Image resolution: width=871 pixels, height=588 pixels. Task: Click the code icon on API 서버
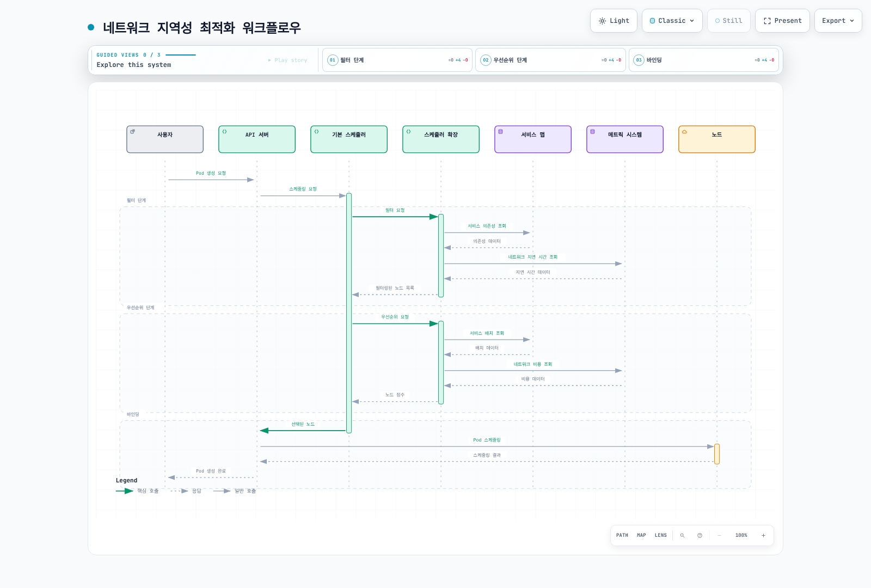[224, 132]
